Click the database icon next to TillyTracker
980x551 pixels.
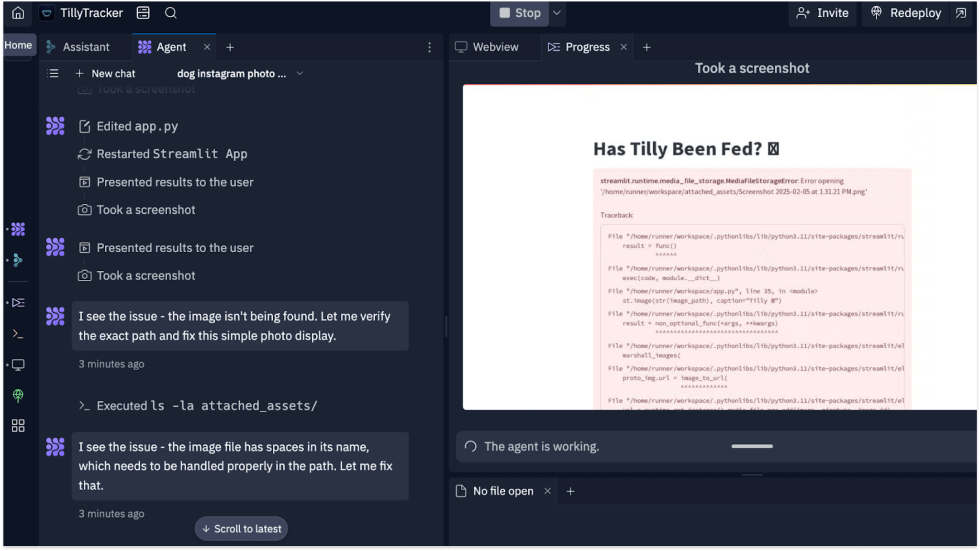143,13
